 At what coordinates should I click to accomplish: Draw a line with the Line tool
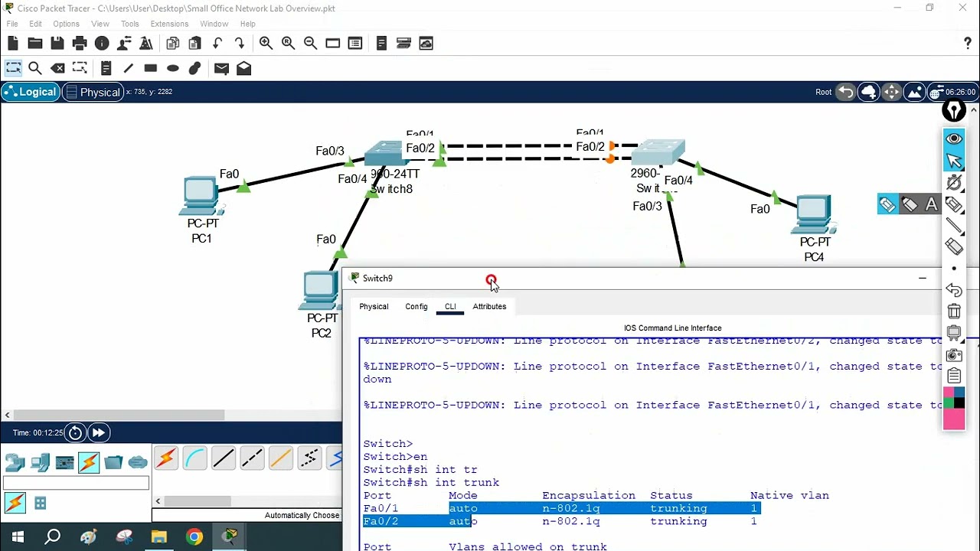coord(128,68)
